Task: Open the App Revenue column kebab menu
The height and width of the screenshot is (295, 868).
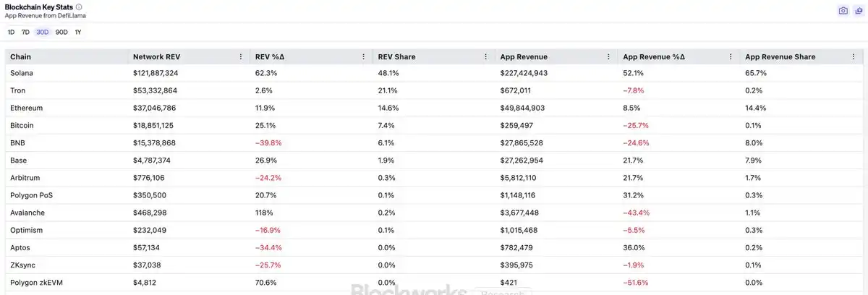Action: point(608,56)
